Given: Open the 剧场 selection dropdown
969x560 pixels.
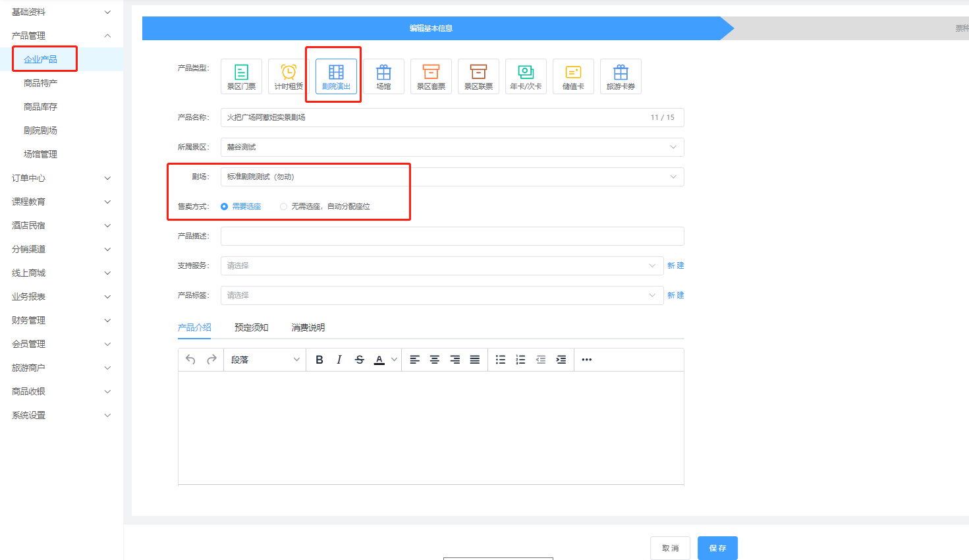Looking at the screenshot, I should (452, 177).
